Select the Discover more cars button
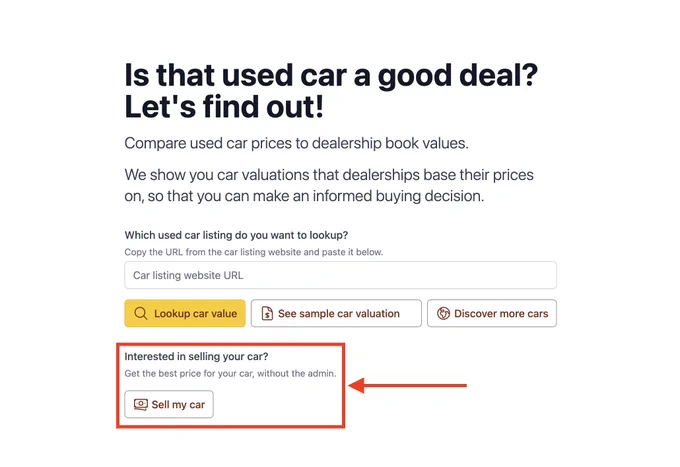680x467 pixels. pyautogui.click(x=492, y=313)
